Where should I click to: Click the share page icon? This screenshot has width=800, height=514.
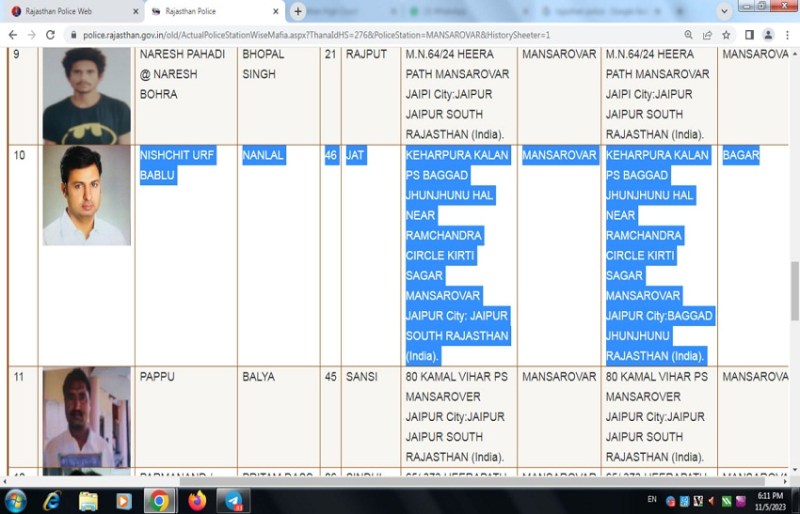[x=707, y=34]
